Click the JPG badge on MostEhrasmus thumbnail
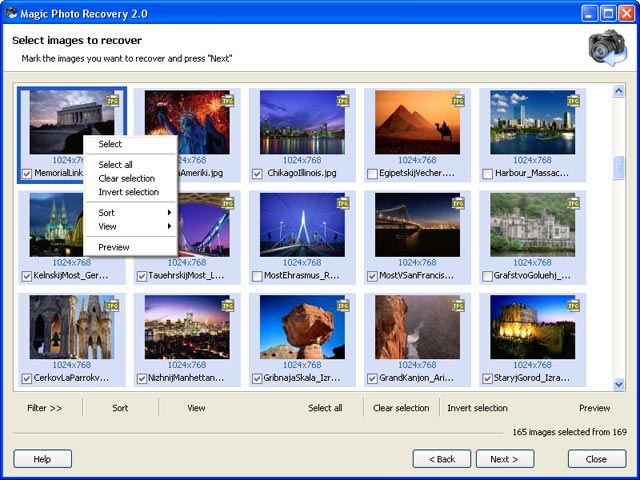 (343, 203)
